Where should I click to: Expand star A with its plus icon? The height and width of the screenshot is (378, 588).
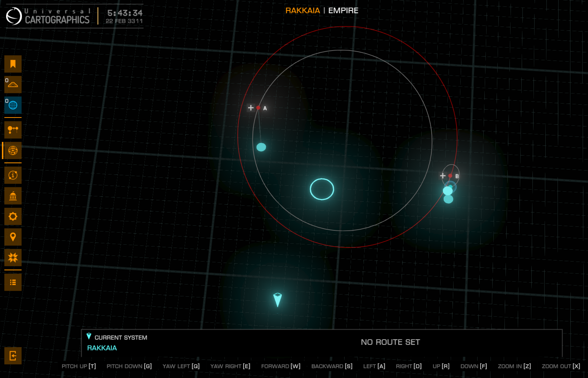251,107
